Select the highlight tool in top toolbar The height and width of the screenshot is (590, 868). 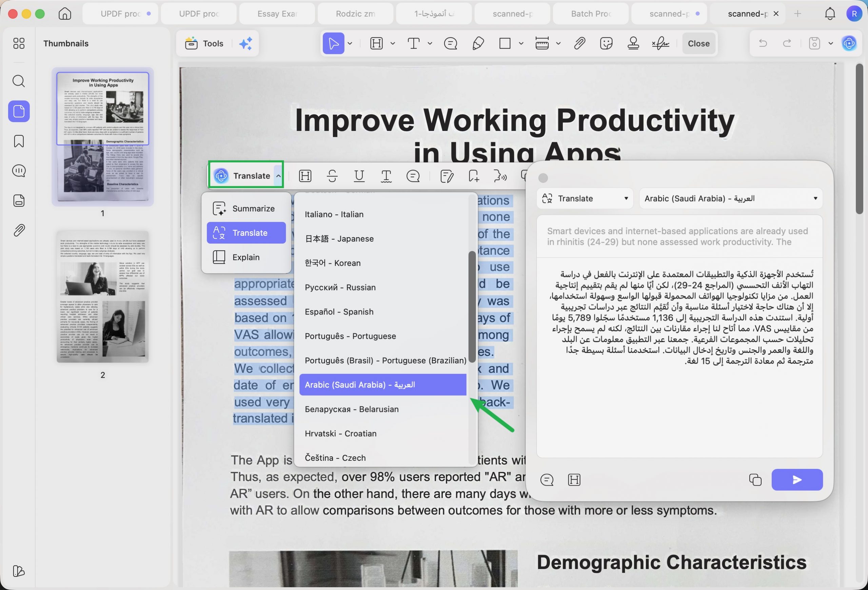coord(376,43)
